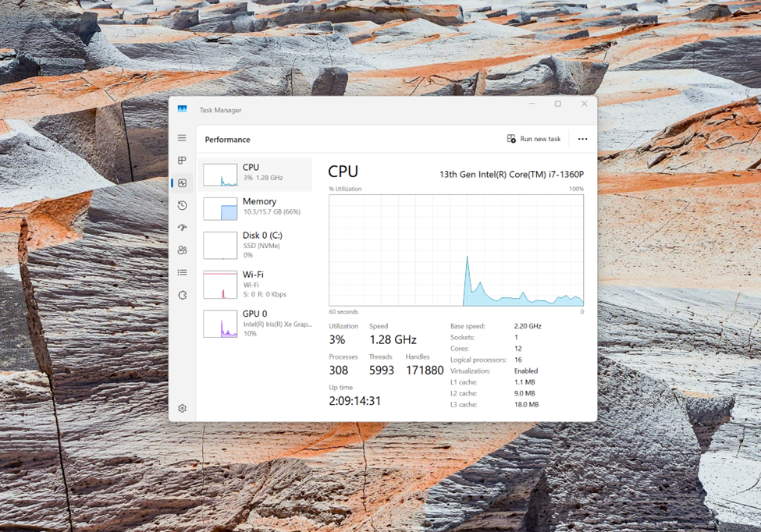Image resolution: width=761 pixels, height=532 pixels.
Task: Click the Task Manager app icon in title bar
Action: click(182, 109)
